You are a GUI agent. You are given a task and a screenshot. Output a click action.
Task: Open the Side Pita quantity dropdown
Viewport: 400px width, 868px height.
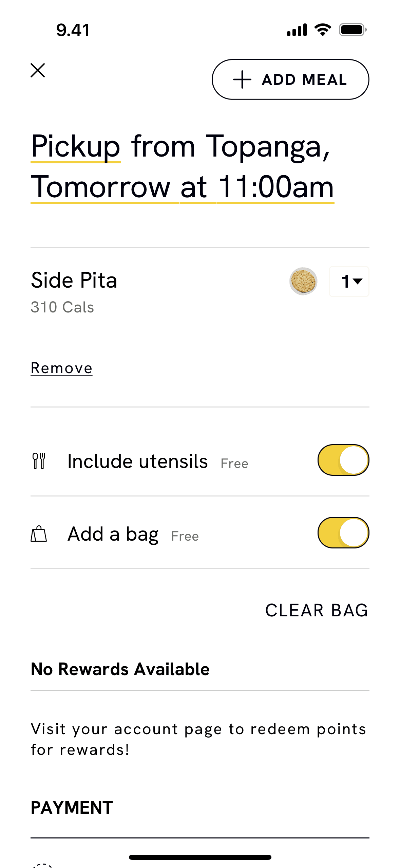pos(349,282)
